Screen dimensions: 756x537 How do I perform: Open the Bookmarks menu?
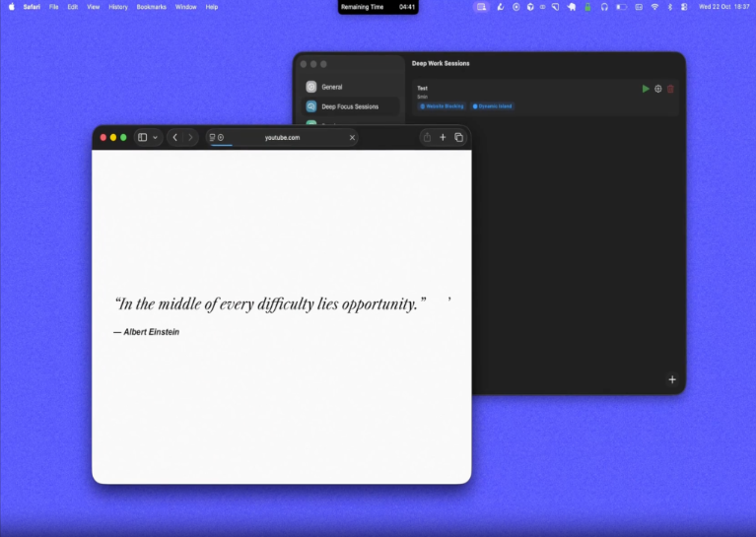point(151,7)
